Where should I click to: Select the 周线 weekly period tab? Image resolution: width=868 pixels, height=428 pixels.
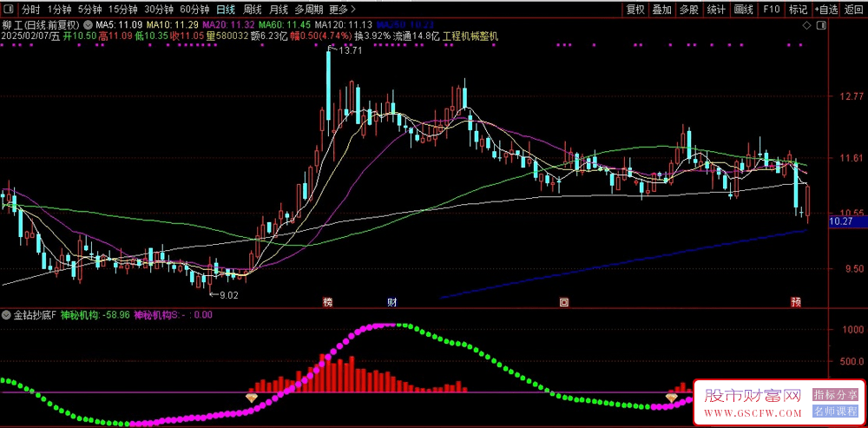pyautogui.click(x=252, y=10)
